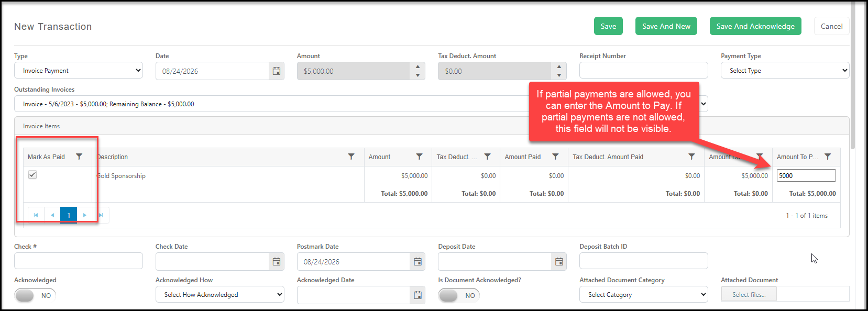
Task: Click the Tax Deduct. Amount field showing $0.00
Action: (495, 71)
